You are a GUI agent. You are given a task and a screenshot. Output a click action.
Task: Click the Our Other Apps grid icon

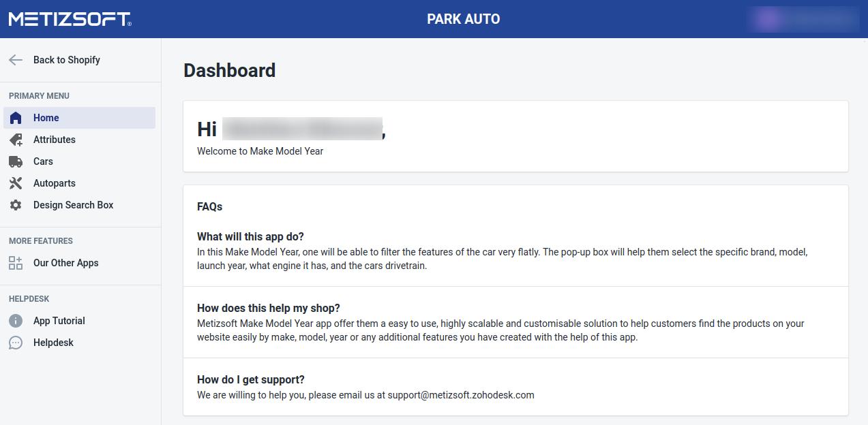(16, 263)
